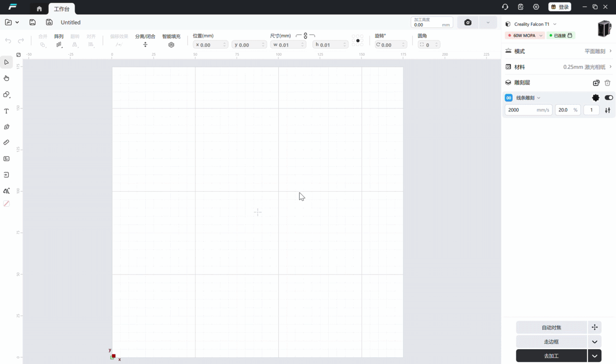Click the undo arrow
The height and width of the screenshot is (364, 616).
tap(8, 41)
